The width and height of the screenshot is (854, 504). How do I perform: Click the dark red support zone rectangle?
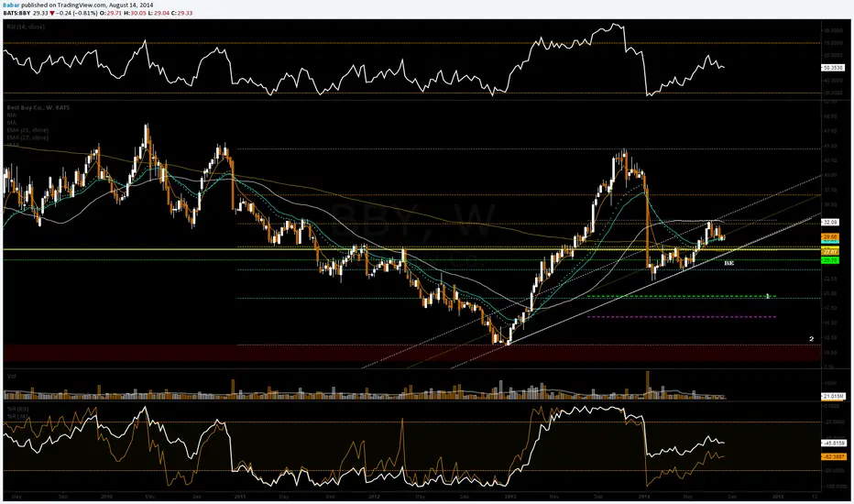coord(411,353)
